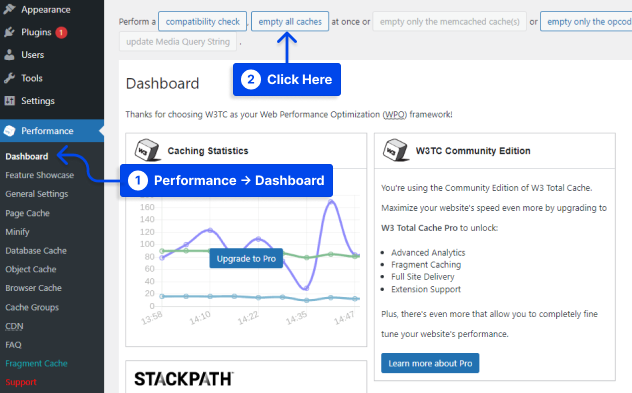The height and width of the screenshot is (393, 632).
Task: Open the General Settings submenu item
Action: 37,194
